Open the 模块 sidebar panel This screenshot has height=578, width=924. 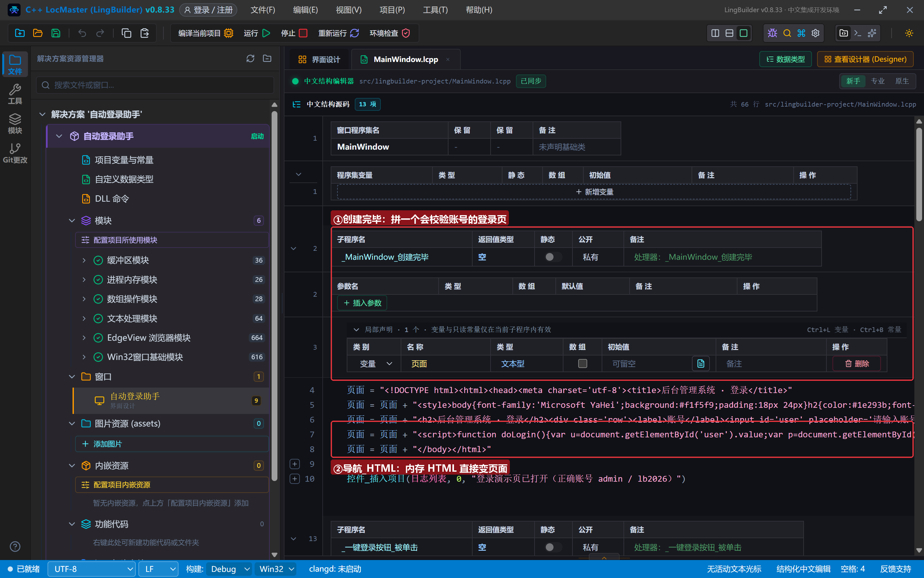[15, 124]
